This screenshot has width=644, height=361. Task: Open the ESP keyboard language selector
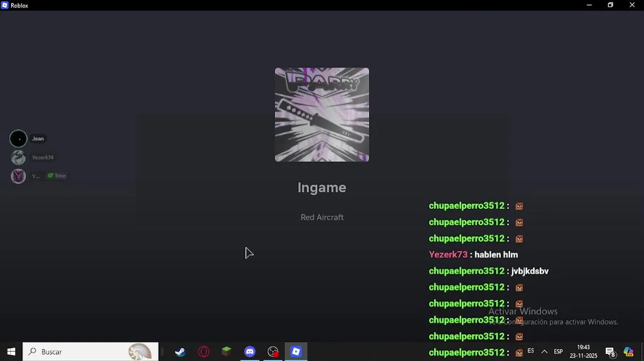pyautogui.click(x=558, y=352)
